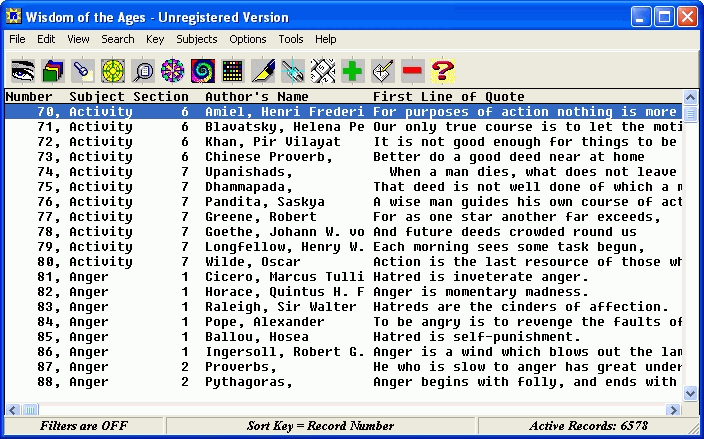Viewport: 704px width, 439px height.
Task: Click the rainbow spiral toolbar icon
Action: pyautogui.click(x=203, y=71)
